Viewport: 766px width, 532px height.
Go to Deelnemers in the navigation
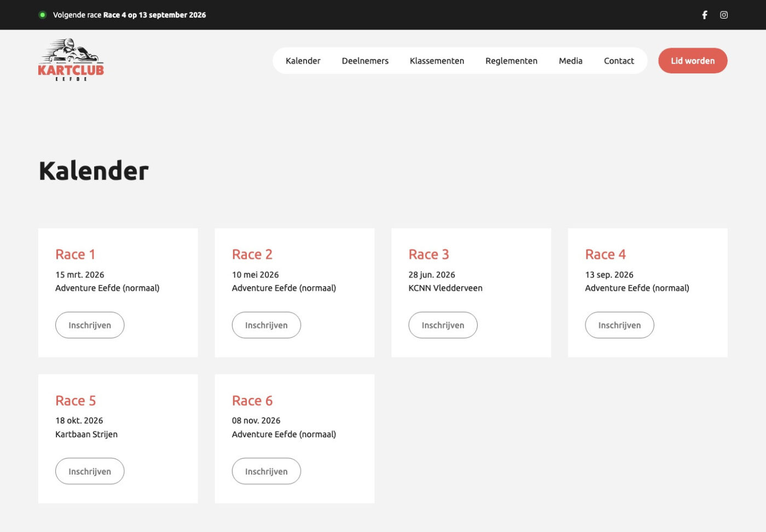tap(365, 61)
